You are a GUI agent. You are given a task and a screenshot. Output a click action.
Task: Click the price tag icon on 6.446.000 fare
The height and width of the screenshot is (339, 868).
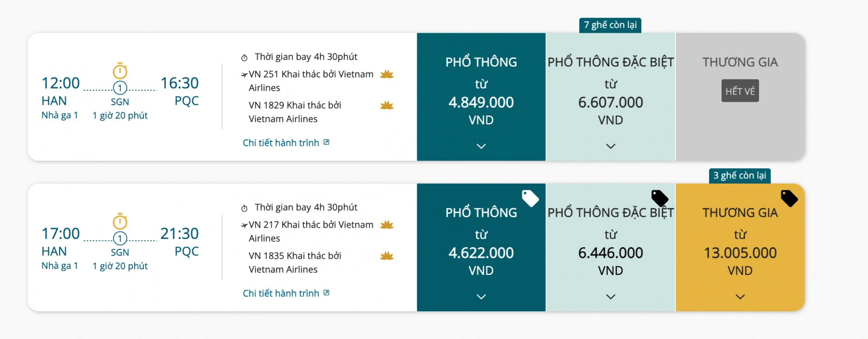[x=660, y=198]
